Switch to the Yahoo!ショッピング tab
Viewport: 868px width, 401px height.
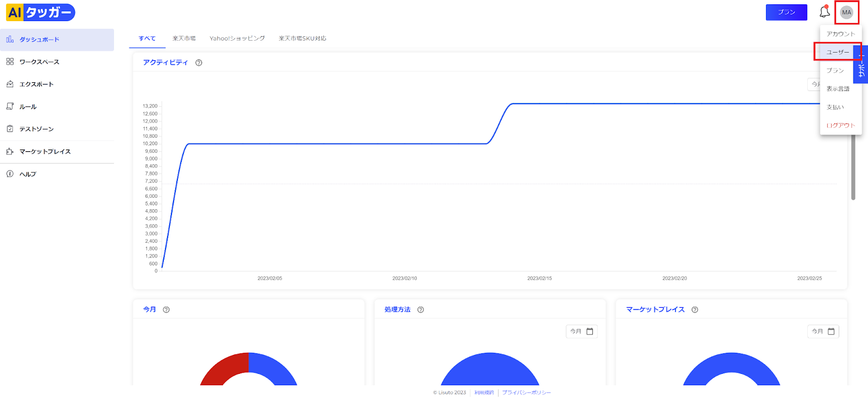coord(237,38)
